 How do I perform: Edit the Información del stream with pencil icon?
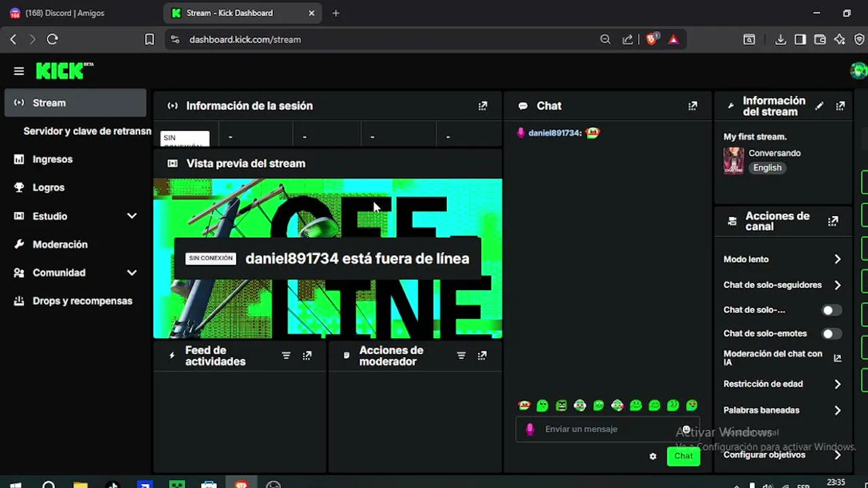pos(819,106)
